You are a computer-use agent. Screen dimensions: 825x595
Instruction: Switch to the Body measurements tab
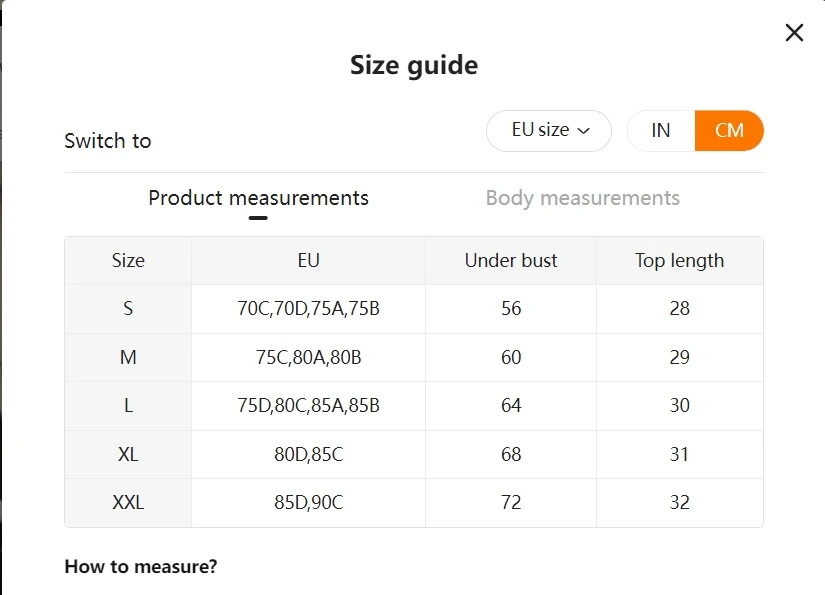(x=583, y=197)
